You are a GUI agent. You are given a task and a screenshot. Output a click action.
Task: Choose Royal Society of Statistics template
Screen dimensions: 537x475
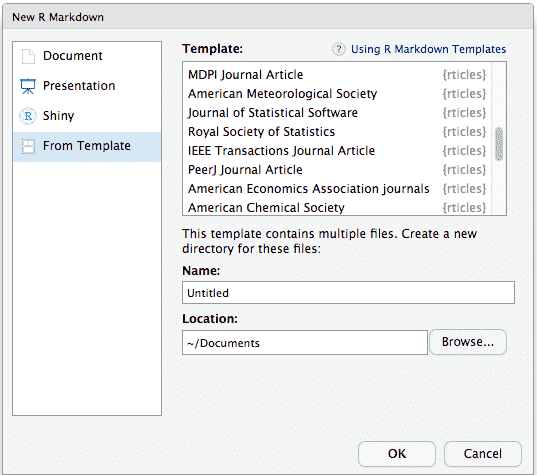click(337, 132)
